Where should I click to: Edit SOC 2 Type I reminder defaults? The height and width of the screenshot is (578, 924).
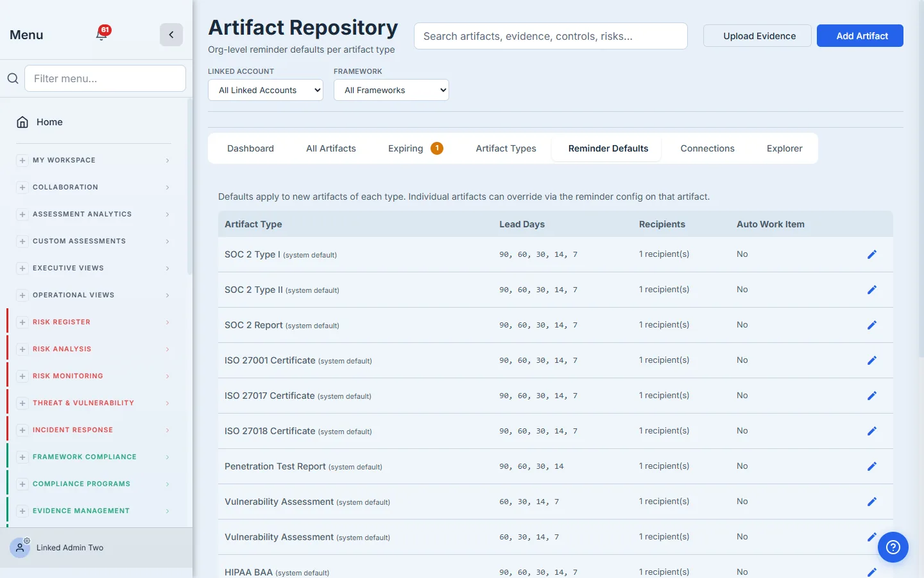[x=872, y=254]
